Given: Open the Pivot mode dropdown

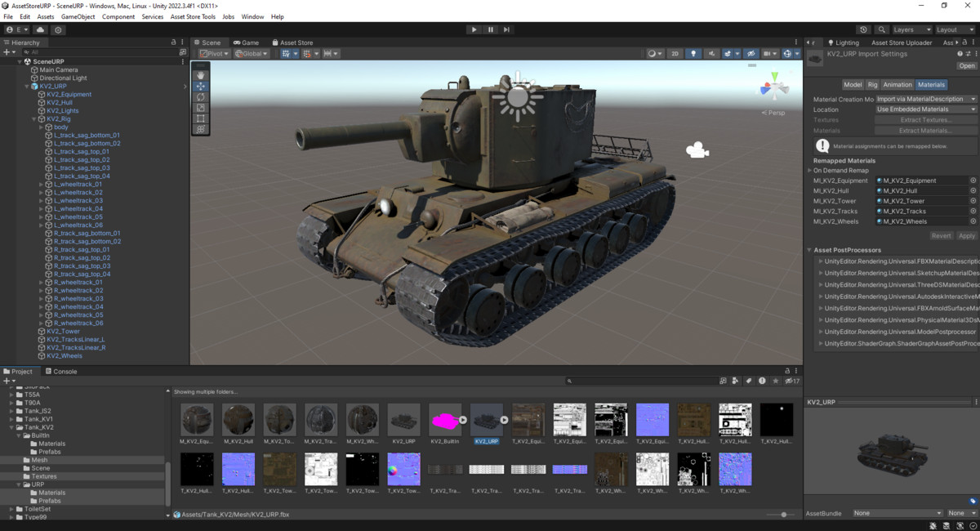Looking at the screenshot, I should tap(214, 53).
